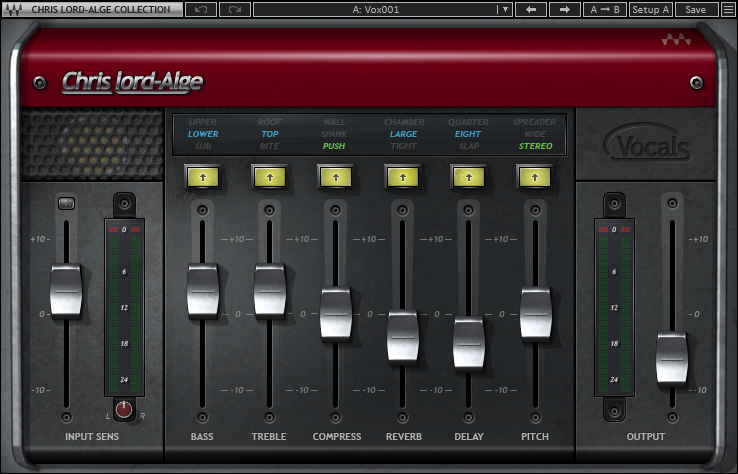738x474 pixels.
Task: Click the yellow mode button above Treble
Action: click(x=270, y=178)
